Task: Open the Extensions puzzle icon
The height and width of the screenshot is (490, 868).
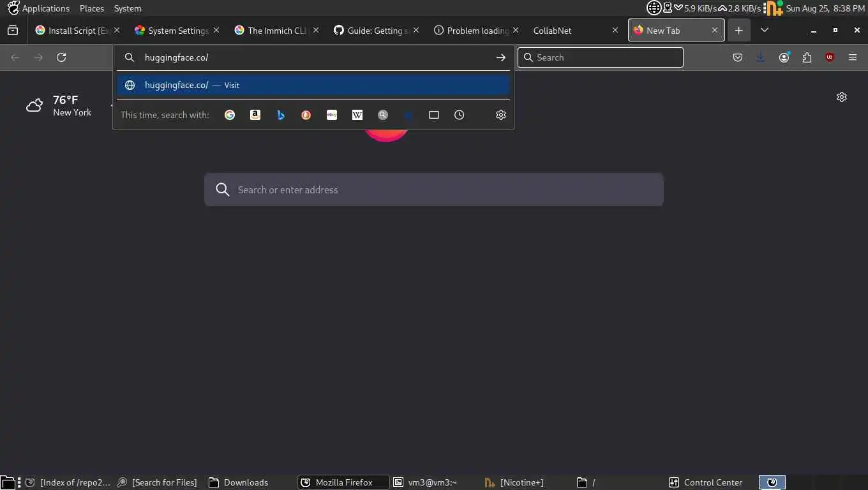Action: (807, 57)
